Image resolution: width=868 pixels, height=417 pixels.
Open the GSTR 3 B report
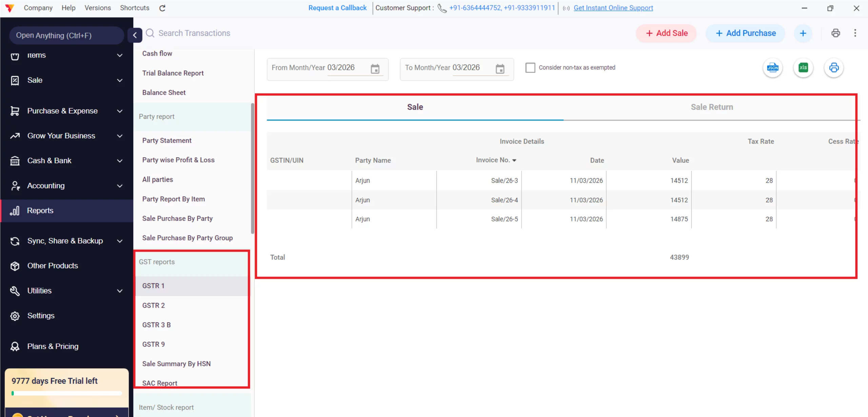pyautogui.click(x=156, y=324)
